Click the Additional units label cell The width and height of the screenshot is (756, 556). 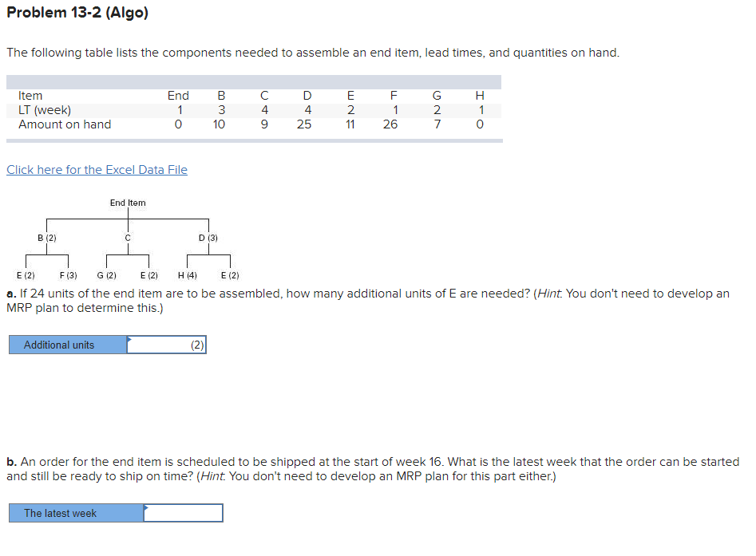[68, 344]
